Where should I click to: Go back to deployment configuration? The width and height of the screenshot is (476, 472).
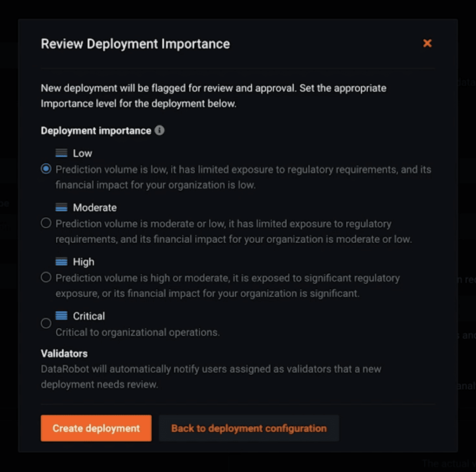[x=249, y=428]
